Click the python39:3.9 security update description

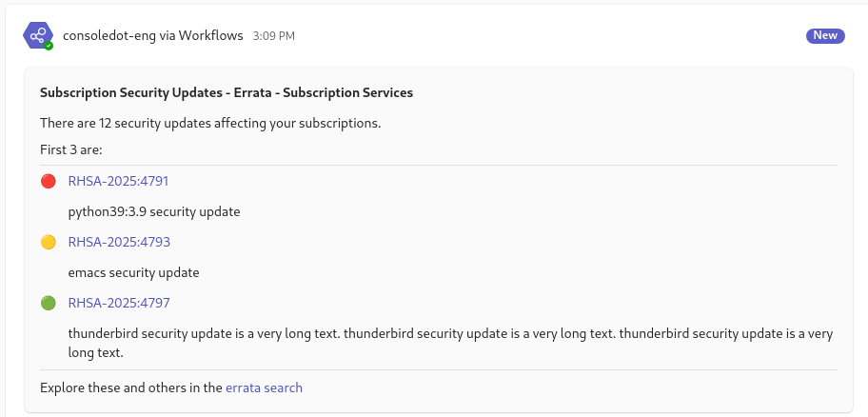tap(153, 211)
